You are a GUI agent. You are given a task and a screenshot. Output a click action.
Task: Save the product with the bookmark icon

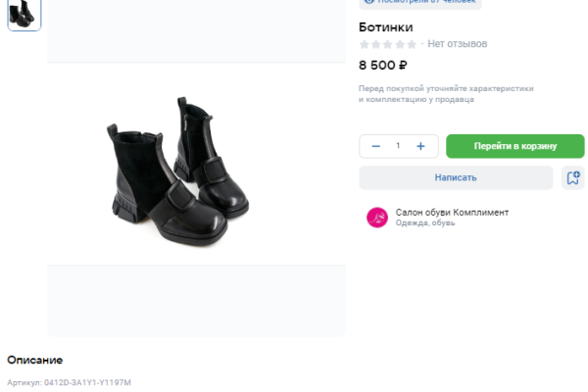click(573, 177)
